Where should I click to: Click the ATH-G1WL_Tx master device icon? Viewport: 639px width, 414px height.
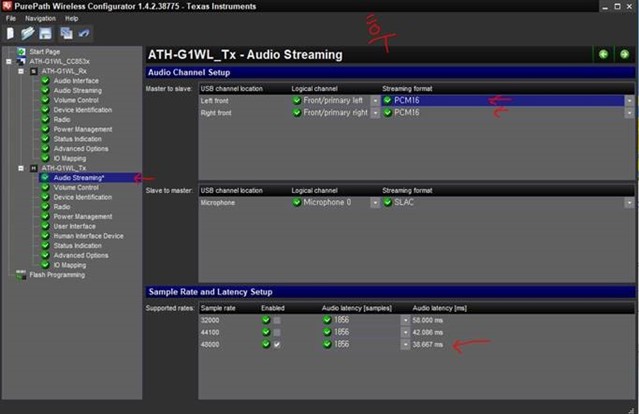point(34,168)
